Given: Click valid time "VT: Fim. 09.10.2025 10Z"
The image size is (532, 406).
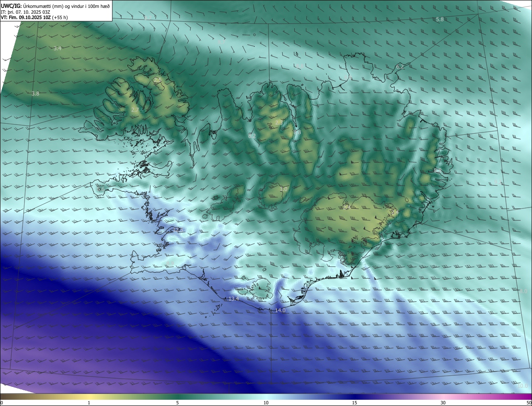Looking at the screenshot, I should tap(26, 17).
